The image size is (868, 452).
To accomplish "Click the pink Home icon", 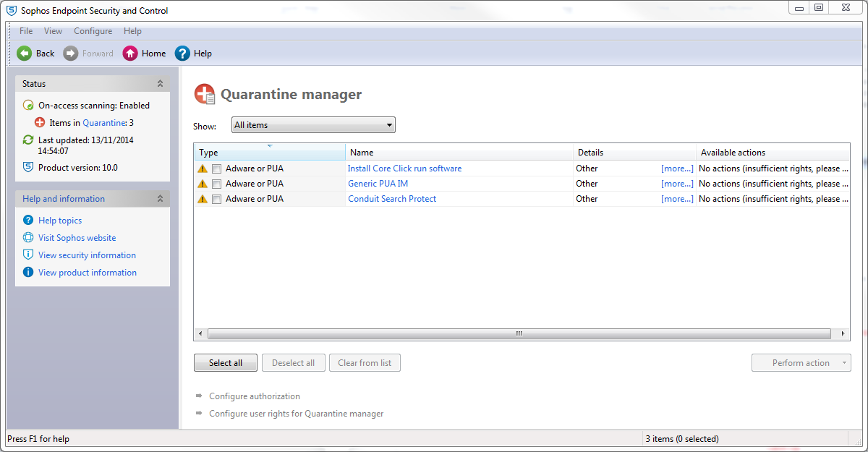I will pyautogui.click(x=130, y=54).
